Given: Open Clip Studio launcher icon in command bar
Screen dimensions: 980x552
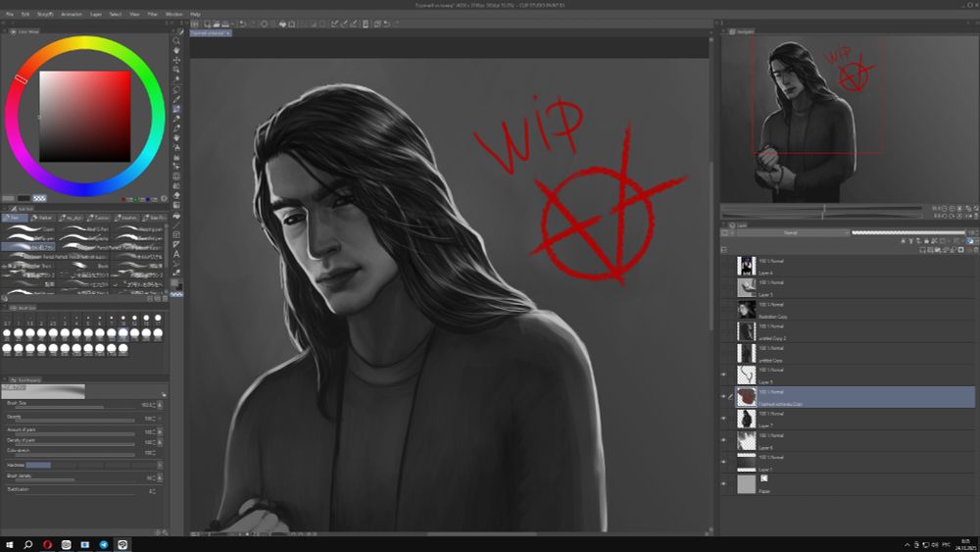Looking at the screenshot, I should click(x=195, y=24).
